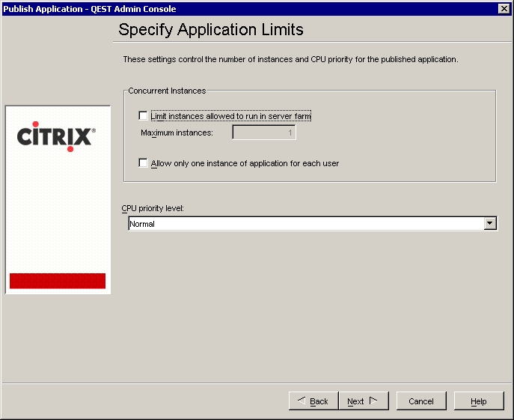The width and height of the screenshot is (514, 420).
Task: Close the Publish Application window
Action: tap(504, 8)
